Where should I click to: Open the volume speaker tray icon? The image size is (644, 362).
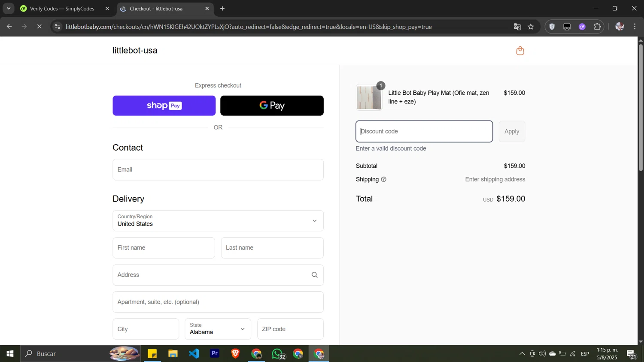pos(542,354)
